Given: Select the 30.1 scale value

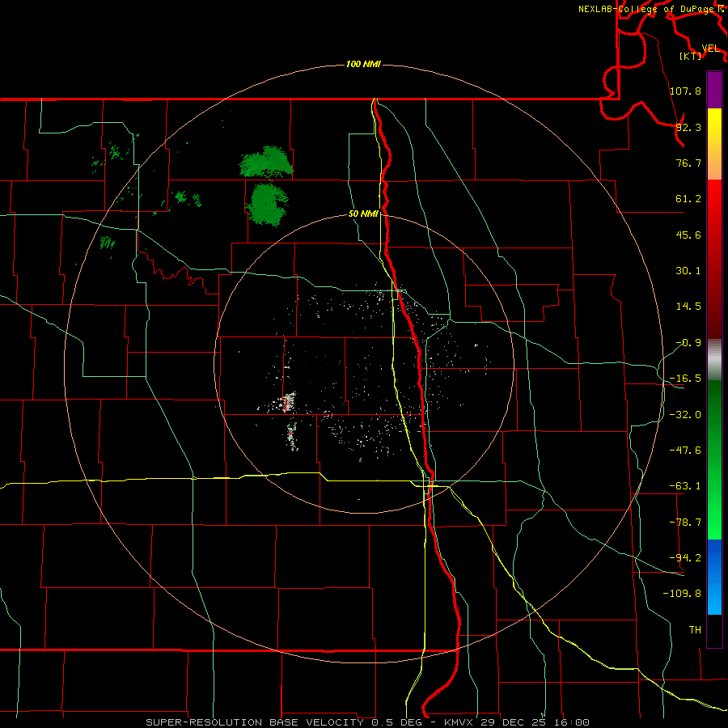Looking at the screenshot, I should click(688, 271).
